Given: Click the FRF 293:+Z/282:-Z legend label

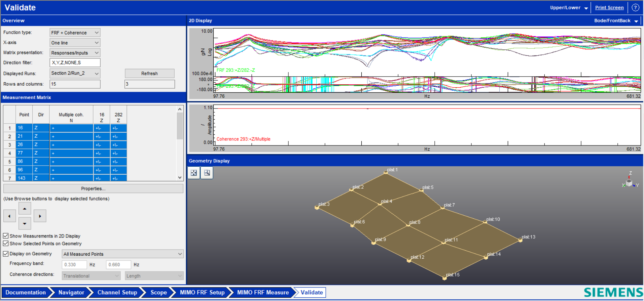Looking at the screenshot, I should [x=236, y=70].
